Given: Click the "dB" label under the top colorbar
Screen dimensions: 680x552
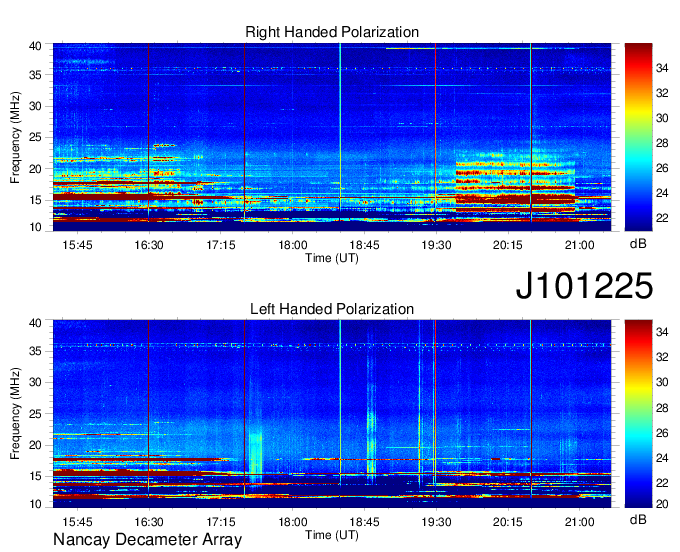Looking at the screenshot, I should [x=638, y=244].
